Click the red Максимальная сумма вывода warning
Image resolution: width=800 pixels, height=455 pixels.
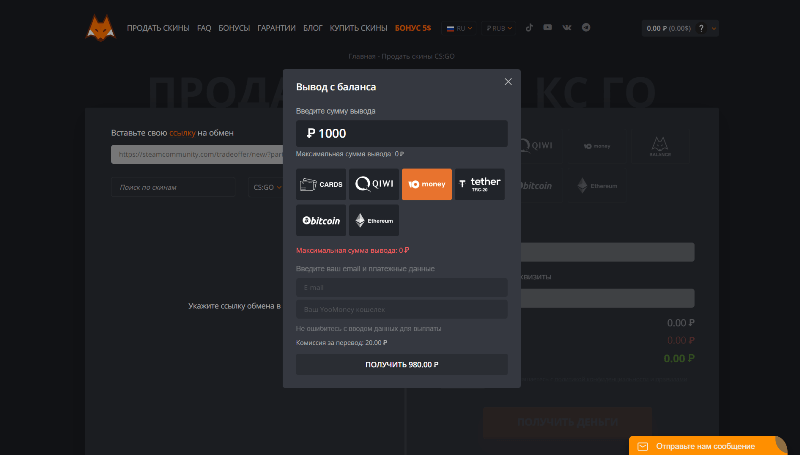(x=353, y=250)
